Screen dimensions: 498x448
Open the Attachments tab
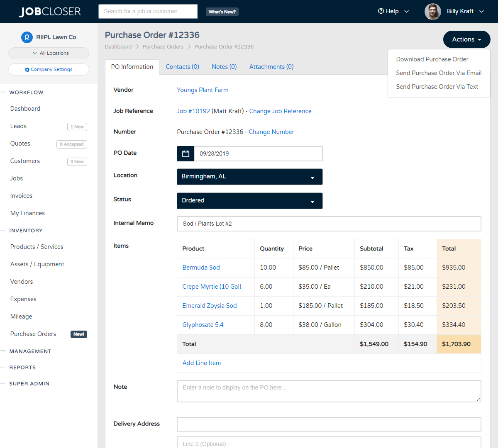click(271, 66)
